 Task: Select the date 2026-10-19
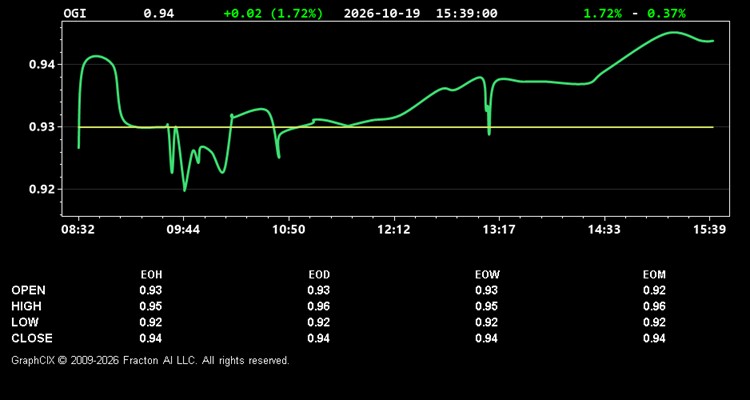382,13
